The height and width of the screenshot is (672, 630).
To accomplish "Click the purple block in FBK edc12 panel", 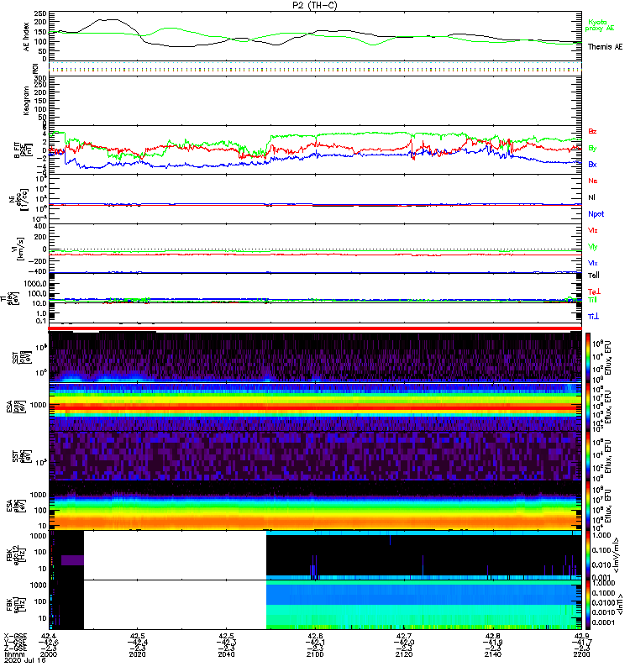I will tap(72, 560).
